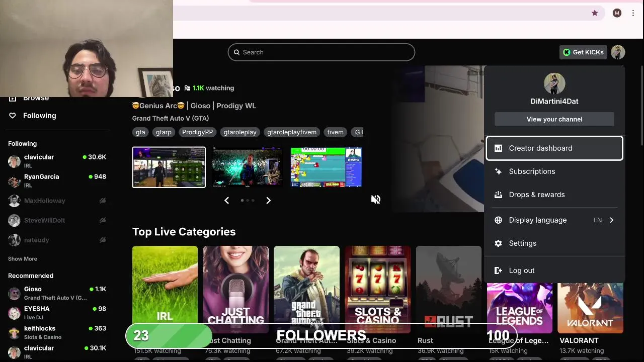Click RyanGarcia name in Following list
The width and height of the screenshot is (644, 362).
coord(42,176)
